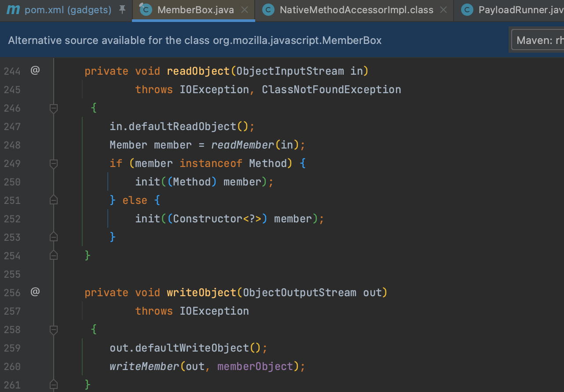Click the readMember call on line 248
564x392 pixels.
pyautogui.click(x=243, y=145)
